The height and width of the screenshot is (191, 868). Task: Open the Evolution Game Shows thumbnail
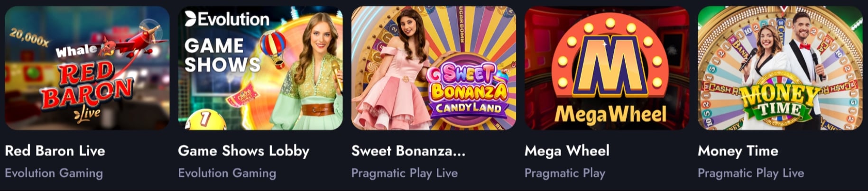point(260,68)
